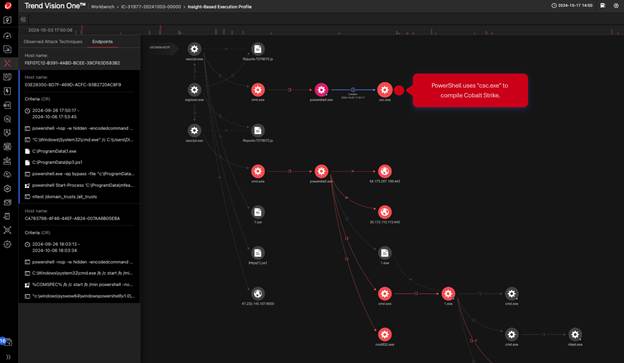Select the first host name card starting FEF07C12
The image size is (624, 363).
tap(80, 59)
